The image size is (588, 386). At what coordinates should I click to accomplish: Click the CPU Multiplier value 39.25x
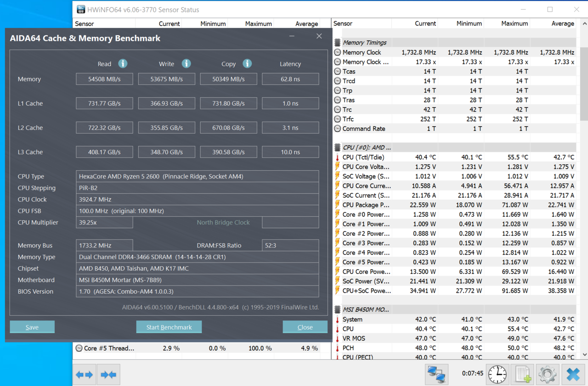click(x=104, y=222)
